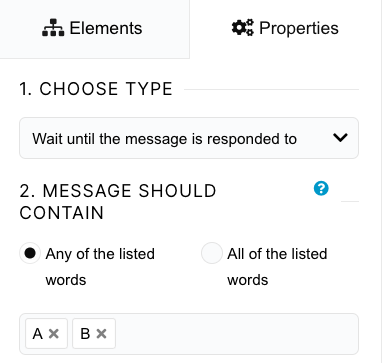Image resolution: width=382 pixels, height=363 pixels.
Task: Remove the word tag A
Action: (x=54, y=334)
